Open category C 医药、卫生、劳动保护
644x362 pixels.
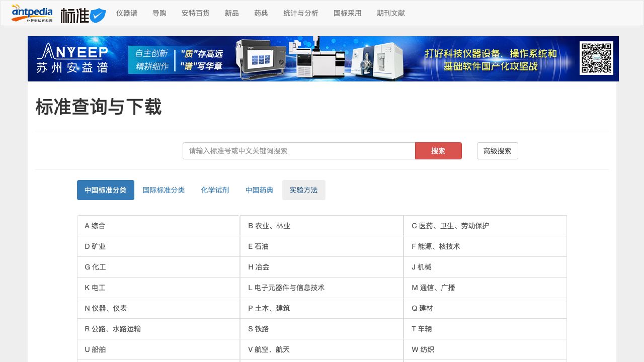click(x=450, y=226)
